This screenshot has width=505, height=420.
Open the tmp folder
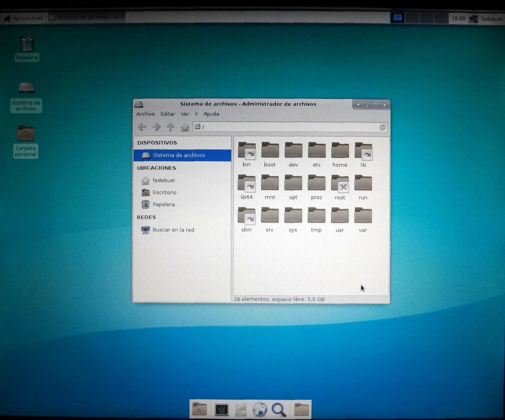tap(317, 219)
